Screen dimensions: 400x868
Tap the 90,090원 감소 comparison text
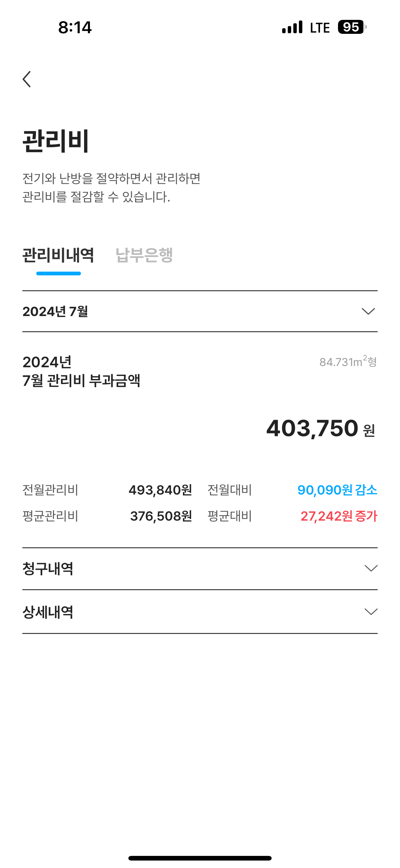coord(337,490)
